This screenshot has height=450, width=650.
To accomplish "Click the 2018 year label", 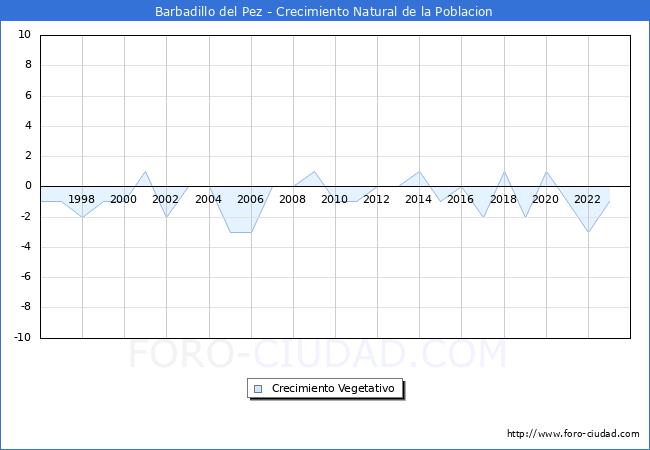I will [503, 199].
